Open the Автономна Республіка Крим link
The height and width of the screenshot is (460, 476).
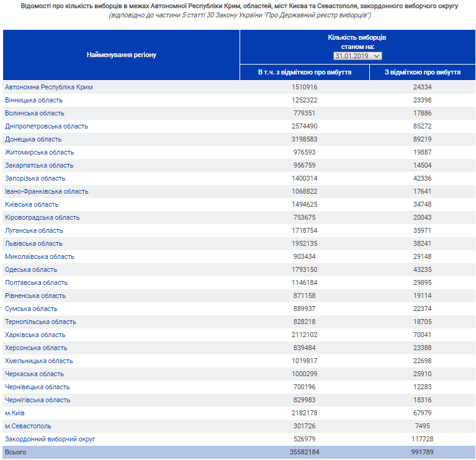pyautogui.click(x=48, y=88)
